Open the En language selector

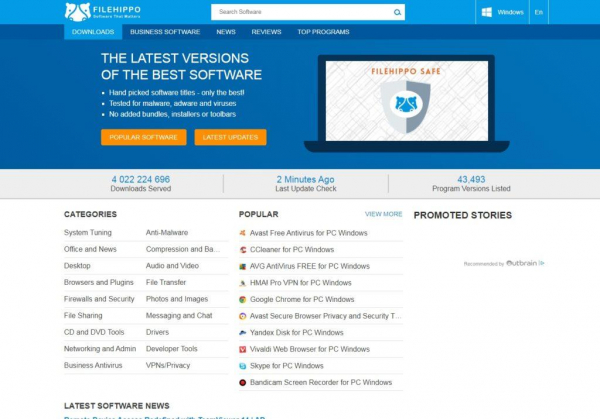click(539, 12)
